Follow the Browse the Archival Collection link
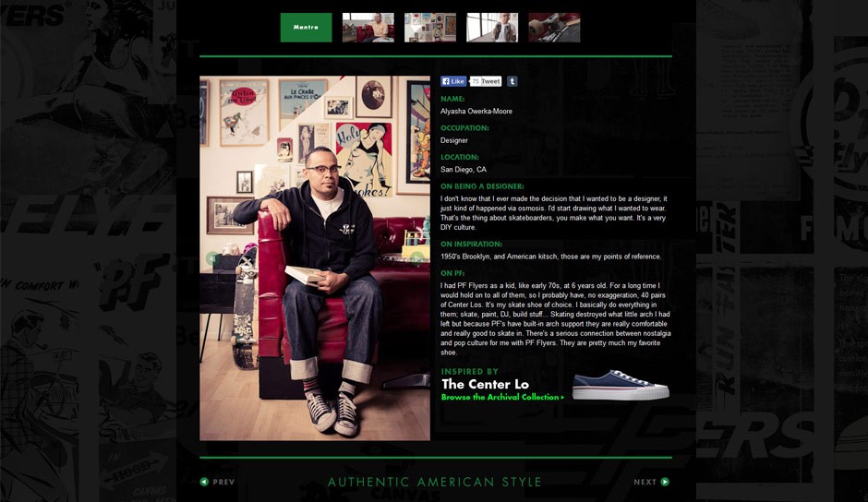This screenshot has height=502, width=868. coord(500,397)
